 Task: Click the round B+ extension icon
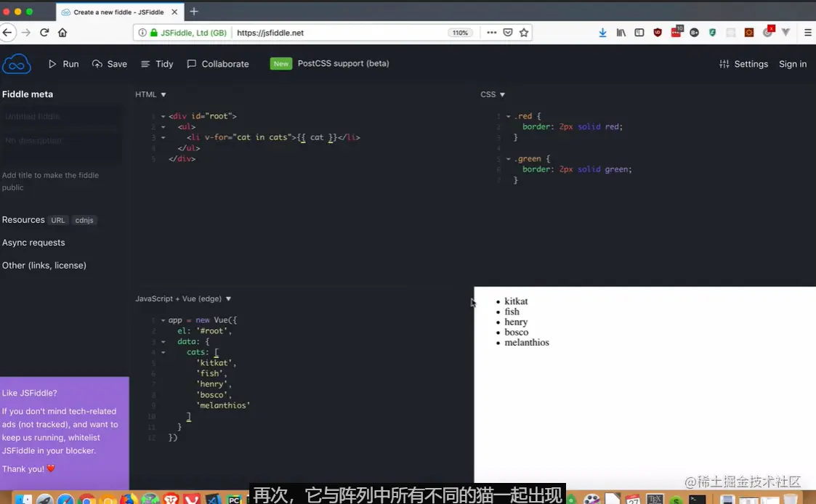tap(694, 32)
